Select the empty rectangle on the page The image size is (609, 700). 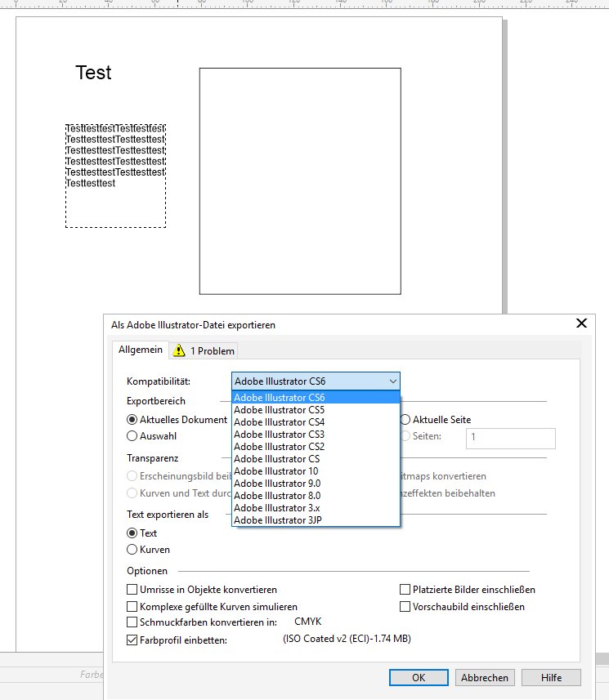pyautogui.click(x=300, y=181)
